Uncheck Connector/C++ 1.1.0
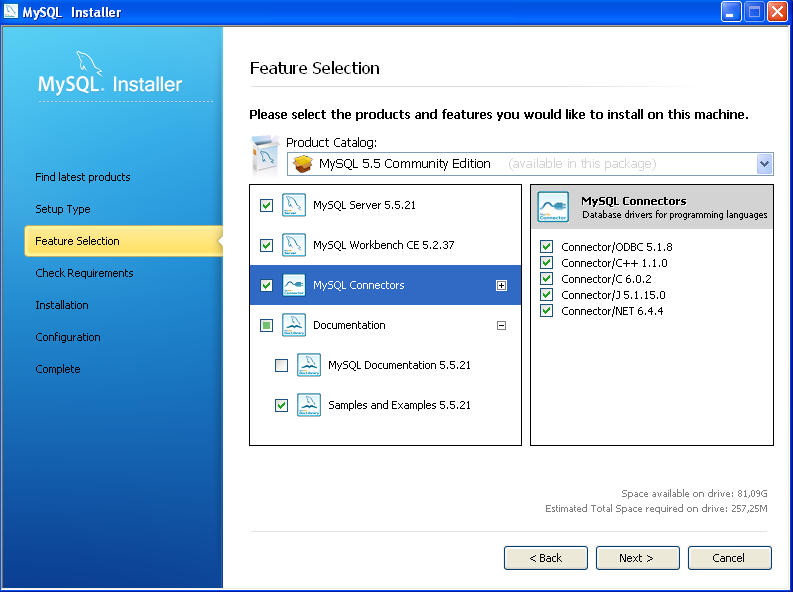793x592 pixels. pos(546,263)
